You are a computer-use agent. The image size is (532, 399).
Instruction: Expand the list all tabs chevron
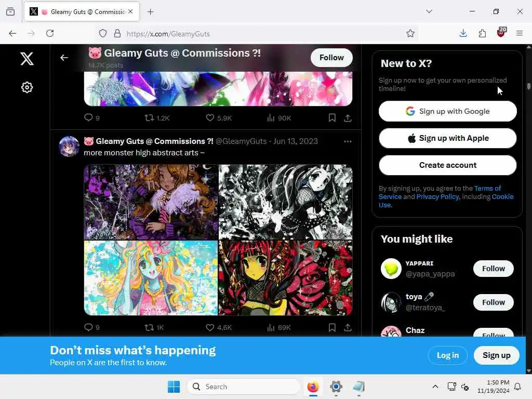[429, 11]
